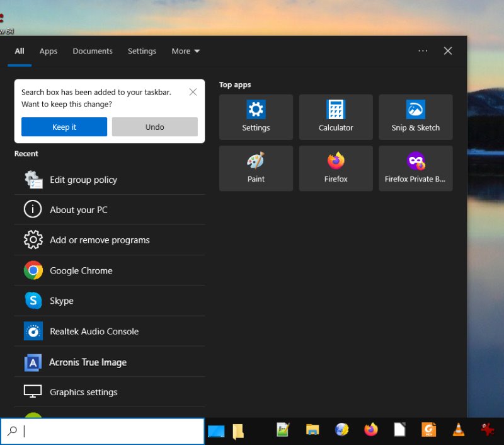This screenshot has width=504, height=445.
Task: Expand the More search filters dropdown
Action: tap(185, 51)
